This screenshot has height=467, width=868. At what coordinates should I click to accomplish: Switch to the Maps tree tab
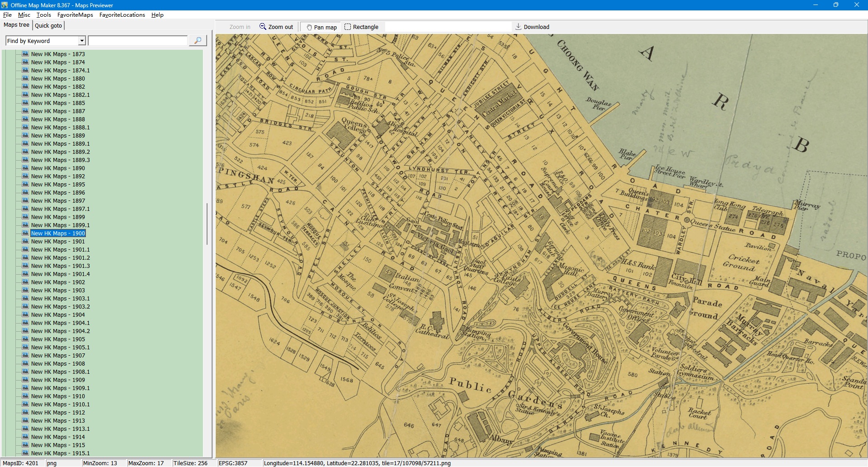click(16, 25)
